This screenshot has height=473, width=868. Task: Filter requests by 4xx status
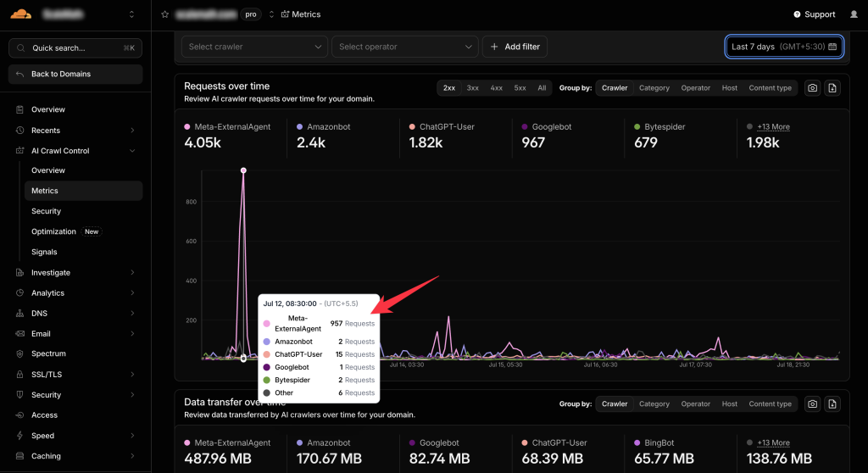click(x=497, y=88)
